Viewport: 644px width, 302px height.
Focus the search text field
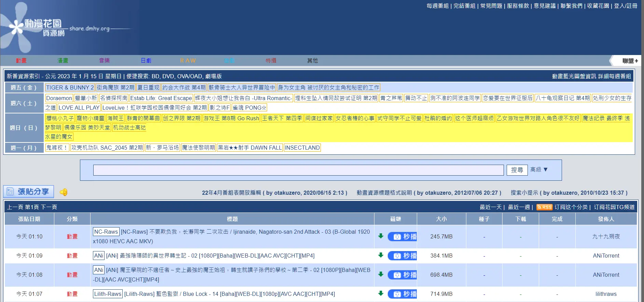point(298,170)
